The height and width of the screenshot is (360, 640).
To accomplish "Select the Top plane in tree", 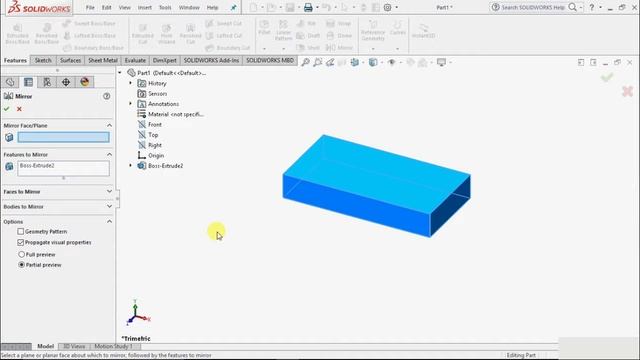I will 153,135.
